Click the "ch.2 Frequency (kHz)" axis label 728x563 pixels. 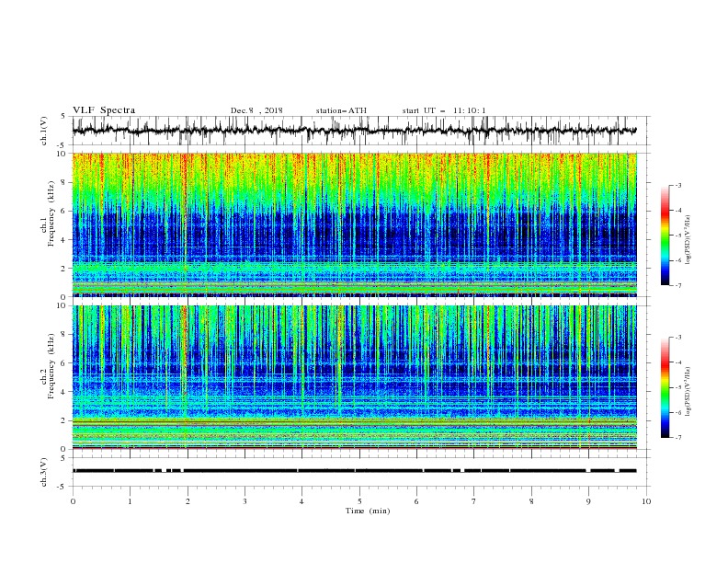pyautogui.click(x=48, y=366)
